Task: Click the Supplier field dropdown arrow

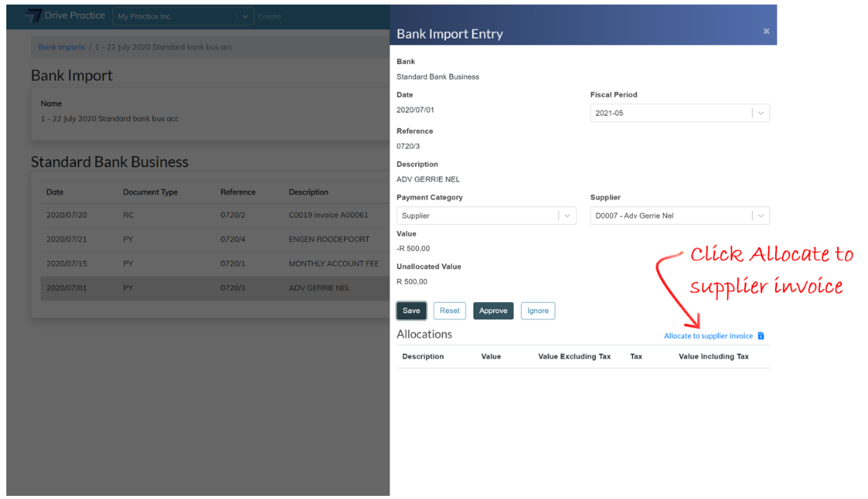Action: pos(761,216)
